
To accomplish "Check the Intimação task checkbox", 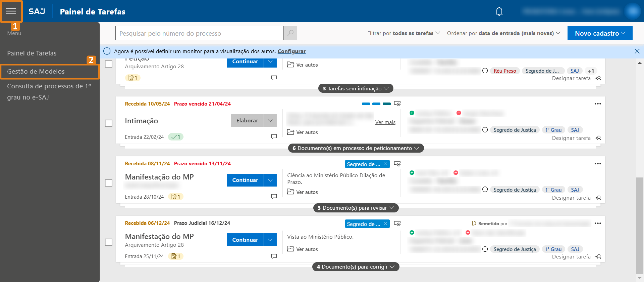I will coord(108,123).
